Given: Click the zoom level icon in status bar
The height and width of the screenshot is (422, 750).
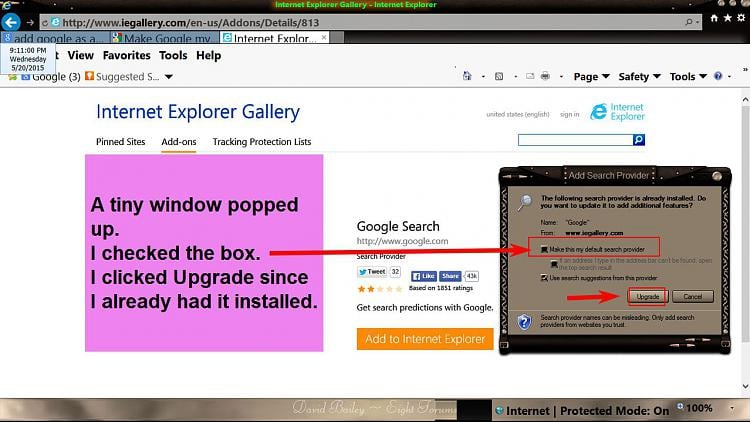Looking at the screenshot, I should 680,407.
